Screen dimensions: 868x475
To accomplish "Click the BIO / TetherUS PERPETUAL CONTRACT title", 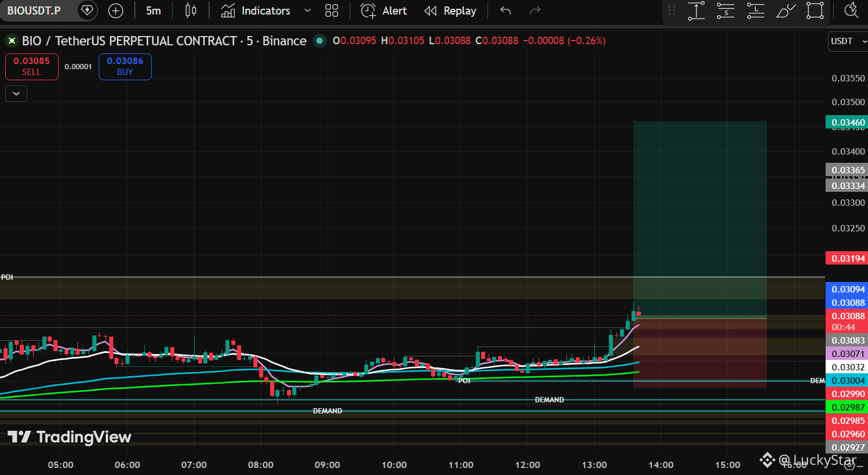I will (164, 41).
